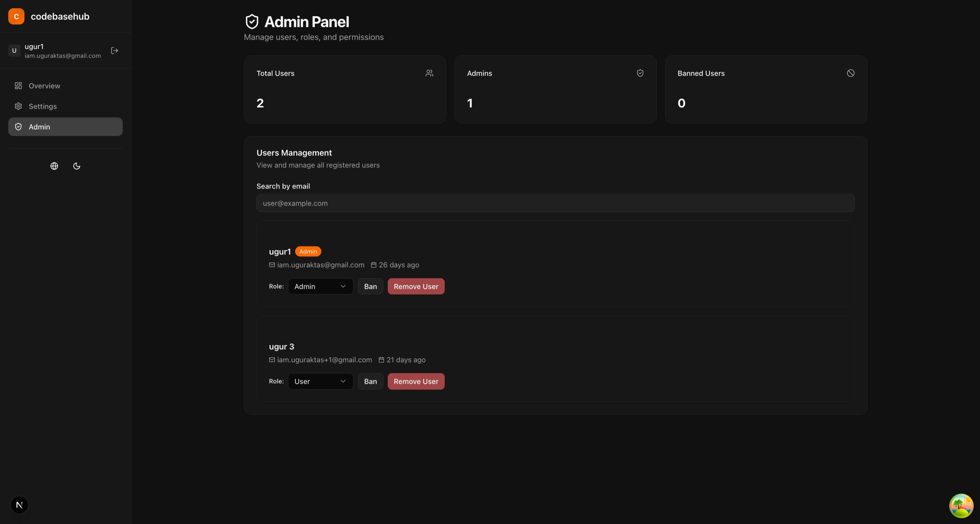Screen dimensions: 980x524
Task: Ban the user ugur1
Action: (x=370, y=286)
